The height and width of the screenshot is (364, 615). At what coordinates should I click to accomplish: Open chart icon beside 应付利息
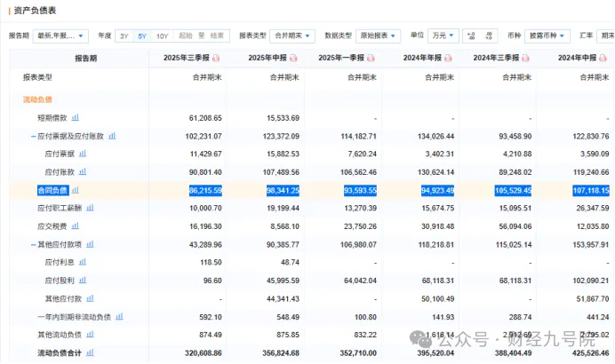[83, 262]
